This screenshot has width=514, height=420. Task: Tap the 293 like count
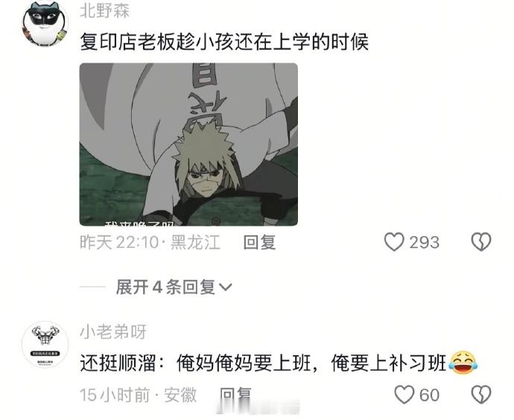[x=424, y=242]
